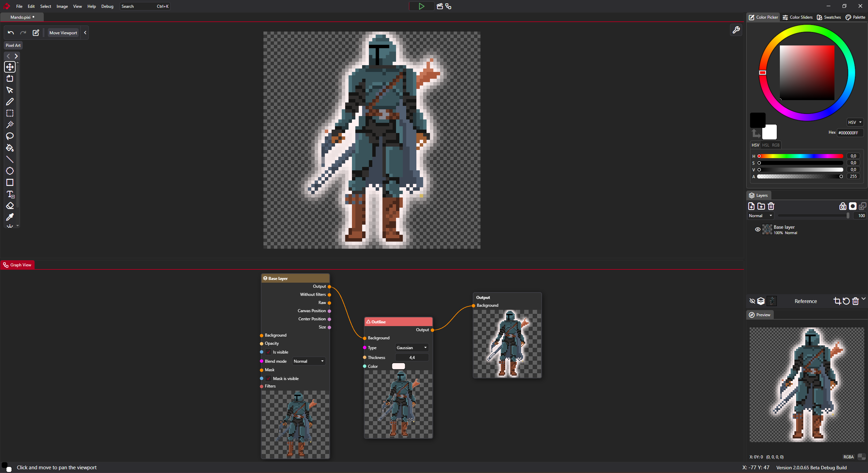
Task: Toggle the Is visible checkbox
Action: point(269,352)
